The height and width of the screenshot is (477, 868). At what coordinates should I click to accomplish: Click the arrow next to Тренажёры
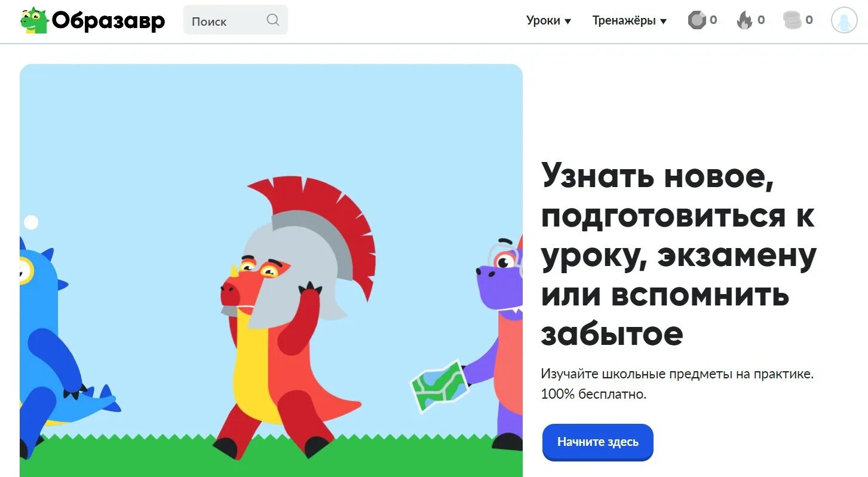click(x=662, y=21)
